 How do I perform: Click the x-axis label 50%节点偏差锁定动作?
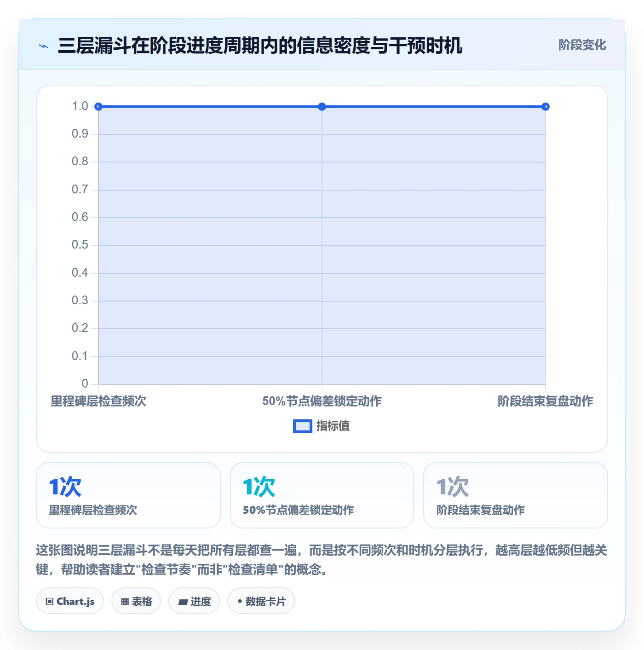tap(322, 401)
